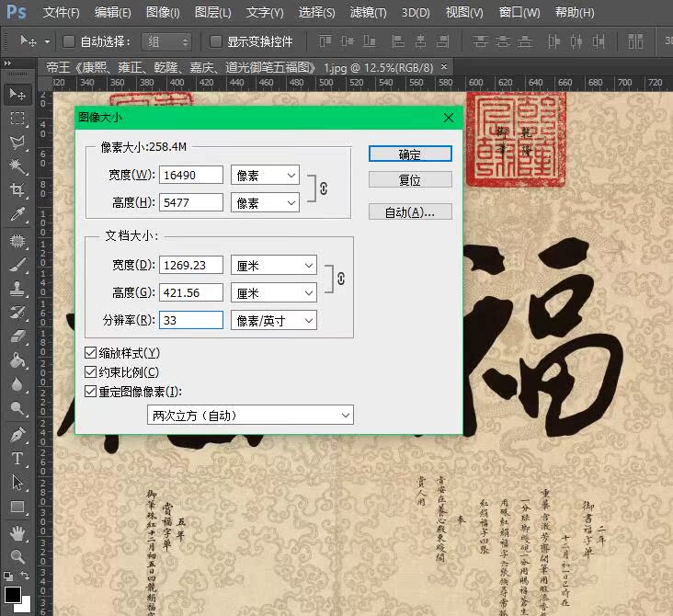Close the 图像大小 dialog
This screenshot has width=673, height=616.
coord(449,118)
